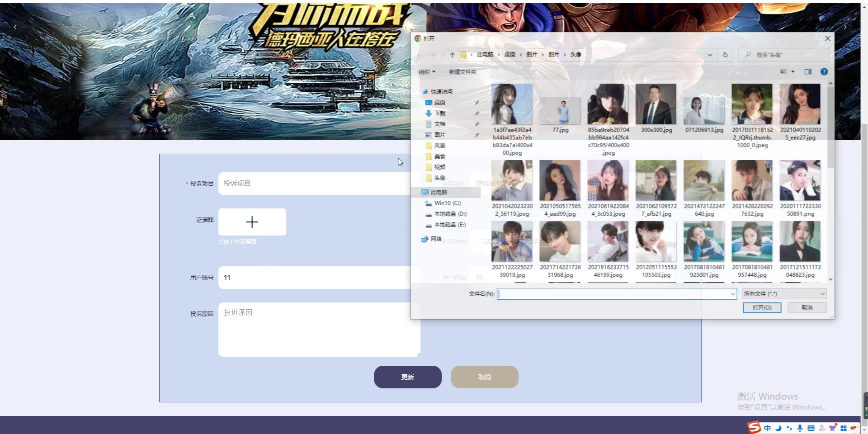Click the up-one-level arrow in the file dialog

coord(452,55)
